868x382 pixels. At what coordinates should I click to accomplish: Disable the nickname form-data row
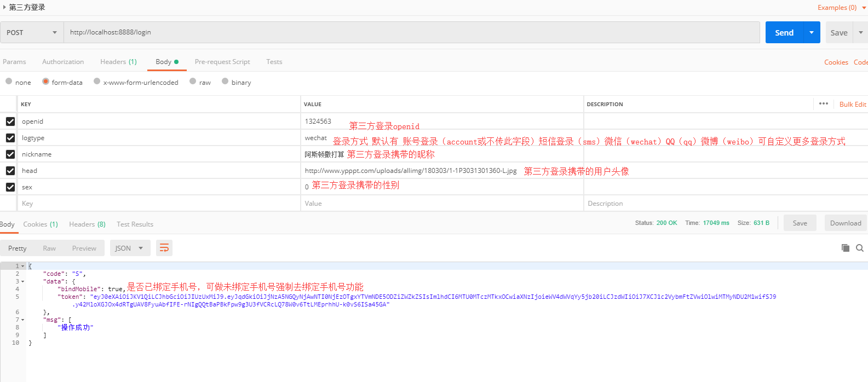pos(10,154)
